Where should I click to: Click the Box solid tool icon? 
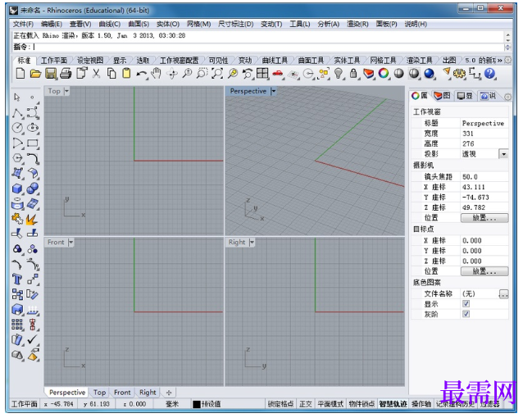click(17, 189)
